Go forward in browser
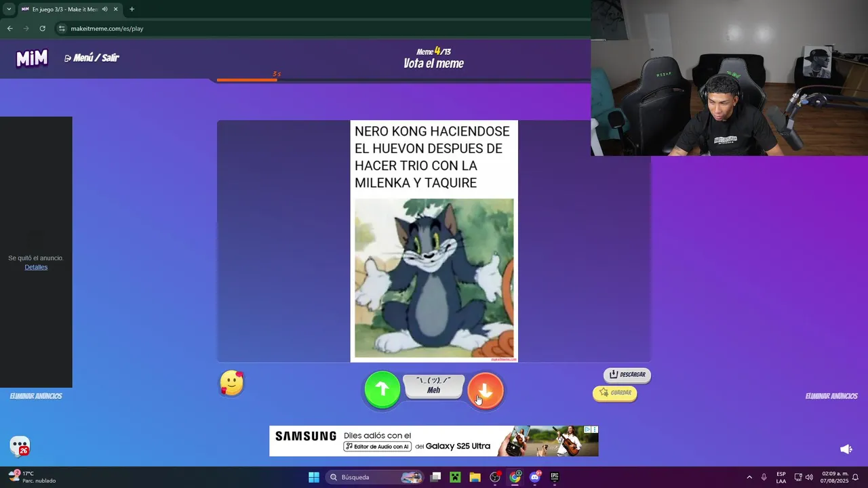Image resolution: width=868 pixels, height=488 pixels. (x=26, y=28)
